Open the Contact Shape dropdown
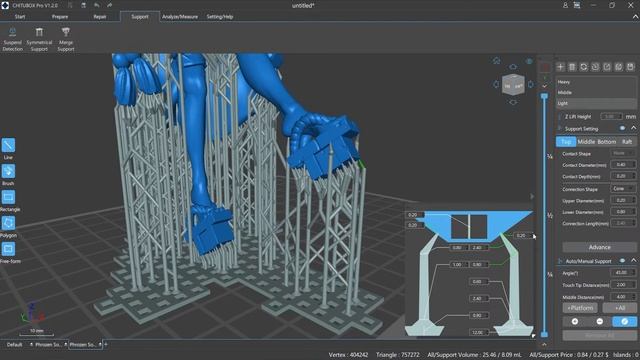 click(623, 153)
